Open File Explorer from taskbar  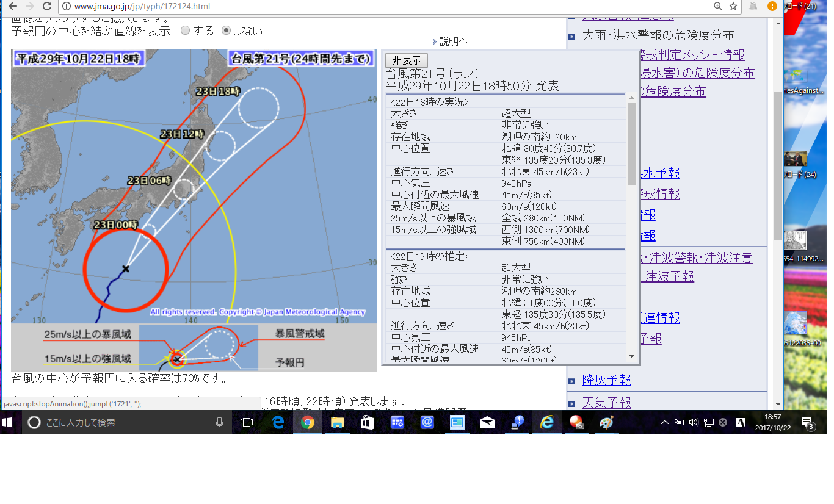pyautogui.click(x=338, y=422)
